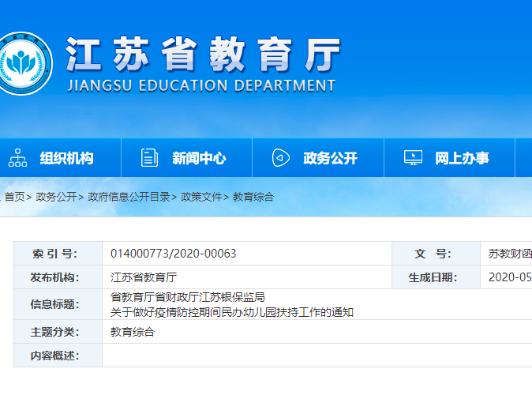Click the title line 省教育厅省财政厅江苏银保监局

click(188, 297)
